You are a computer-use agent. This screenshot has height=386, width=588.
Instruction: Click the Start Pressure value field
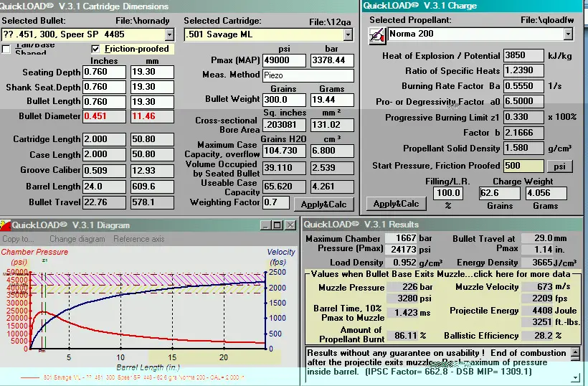(523, 166)
